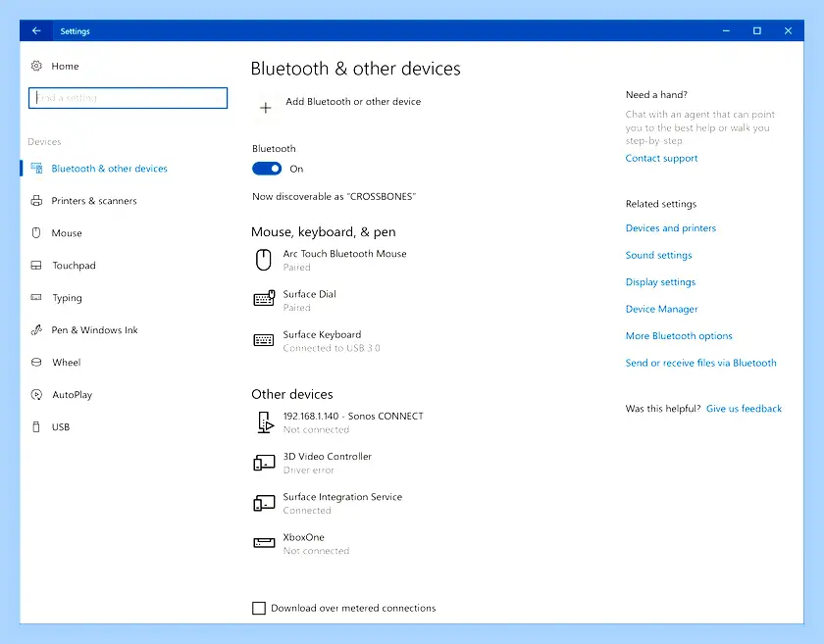Click the Surface Integration Service icon

tap(264, 503)
